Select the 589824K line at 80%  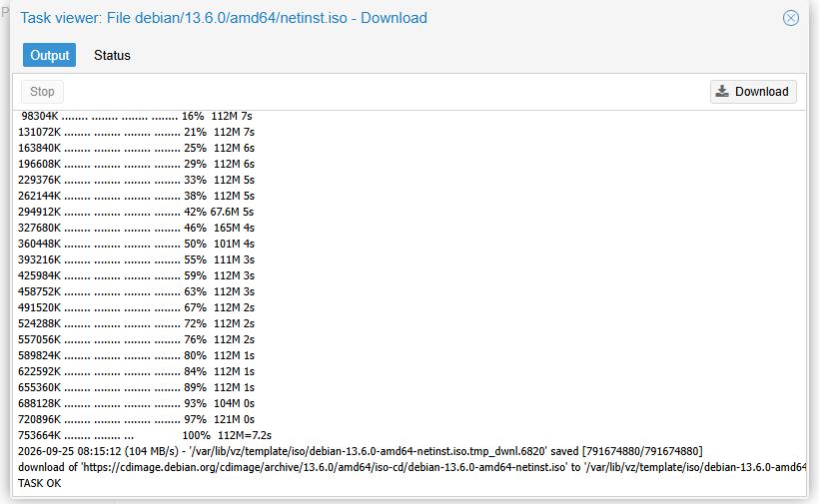coord(136,355)
